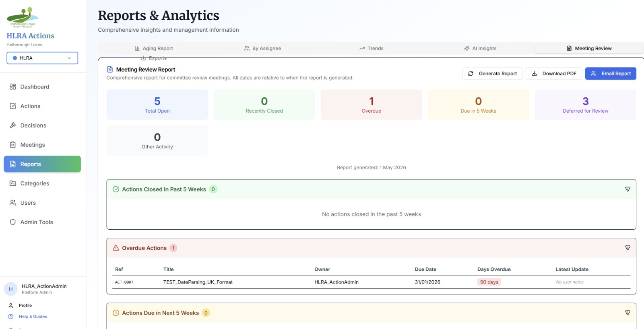Click the Categories folder icon
The height and width of the screenshot is (329, 644).
coord(13,183)
